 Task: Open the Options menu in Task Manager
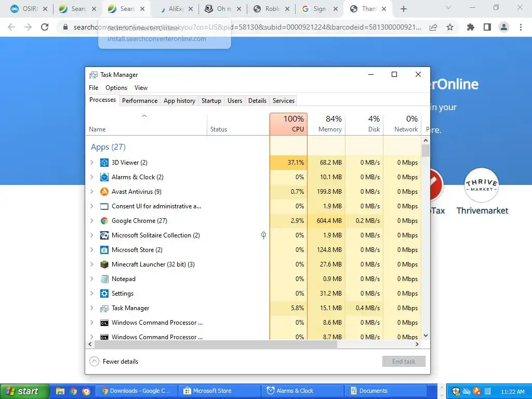[116, 87]
